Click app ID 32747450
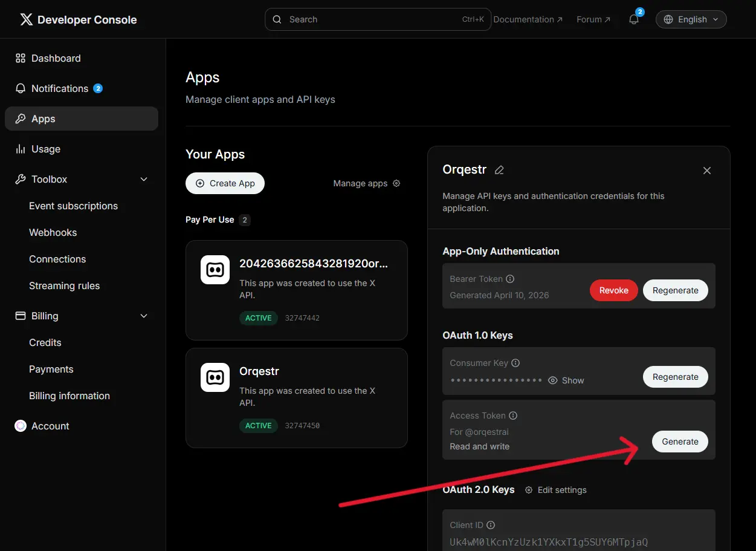This screenshot has height=551, width=756. [x=302, y=425]
